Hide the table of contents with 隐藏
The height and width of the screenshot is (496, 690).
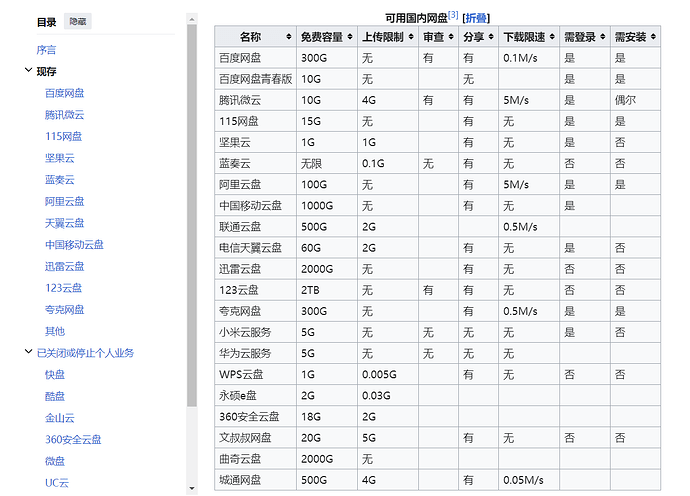78,21
